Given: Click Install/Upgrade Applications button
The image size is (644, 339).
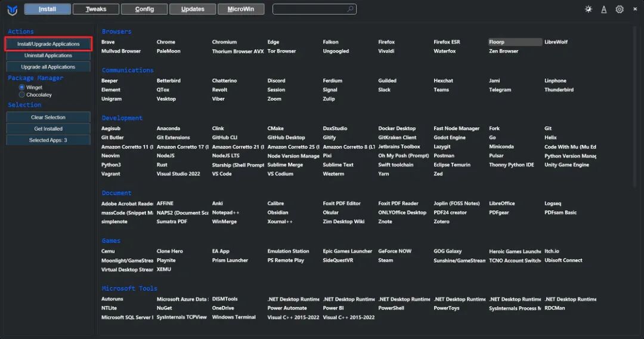Looking at the screenshot, I should tap(48, 44).
